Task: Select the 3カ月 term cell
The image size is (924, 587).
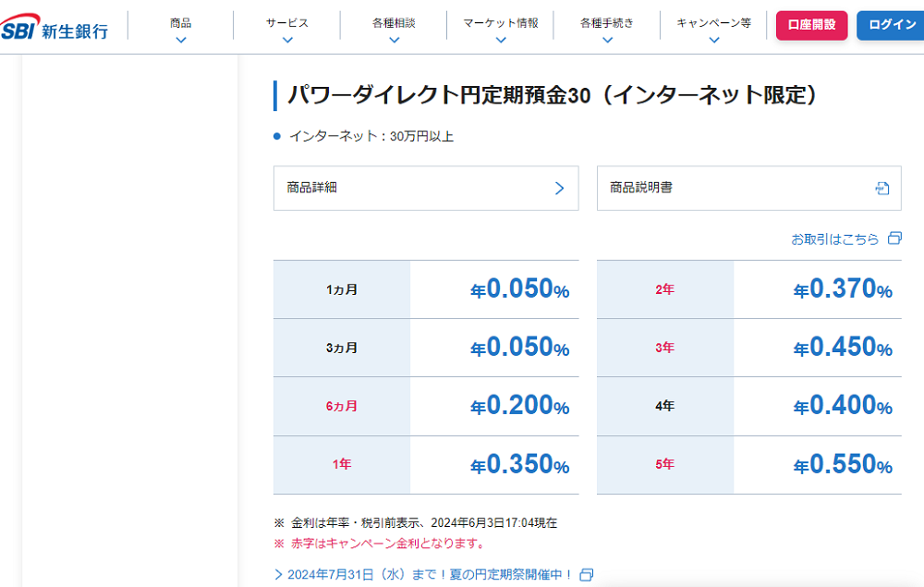Action: coord(342,348)
